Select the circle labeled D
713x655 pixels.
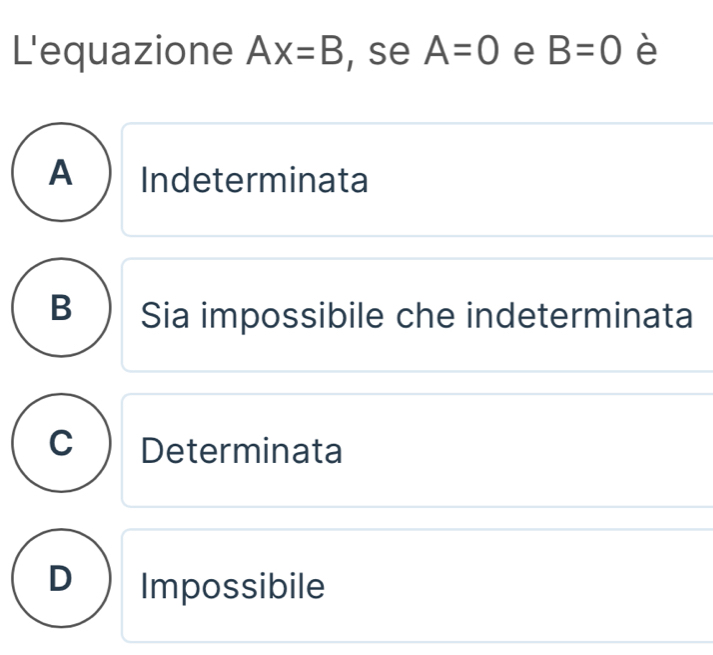[x=60, y=585]
